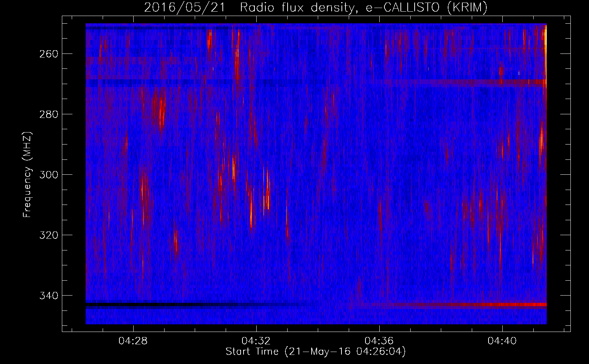Viewport: 589px width, 364px height.
Task: Click the 04:36 time tick label
Action: 379,341
